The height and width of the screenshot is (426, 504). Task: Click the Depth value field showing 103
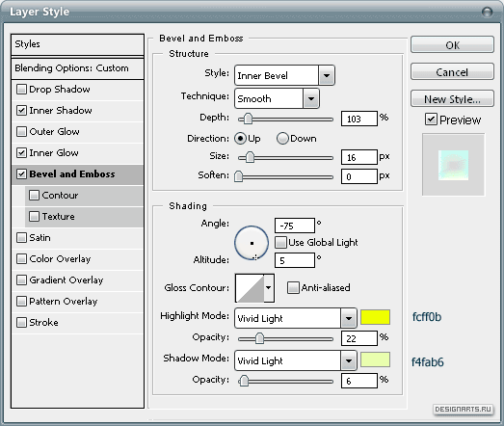(359, 119)
